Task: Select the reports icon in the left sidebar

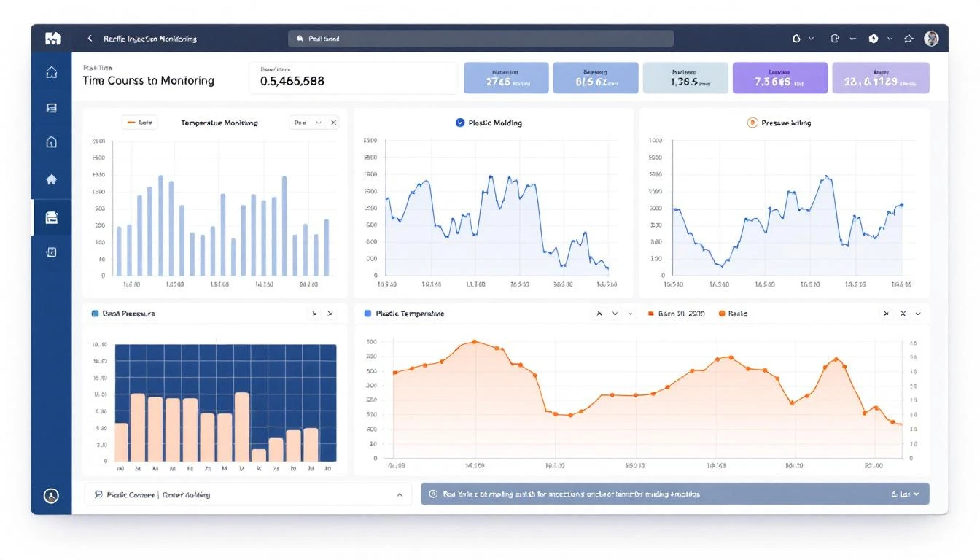Action: click(51, 107)
